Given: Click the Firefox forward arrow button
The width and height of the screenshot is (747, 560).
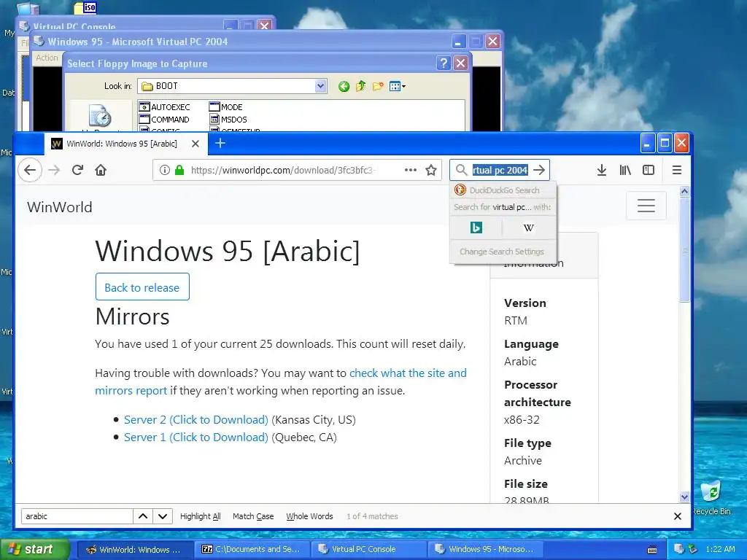Looking at the screenshot, I should [54, 170].
